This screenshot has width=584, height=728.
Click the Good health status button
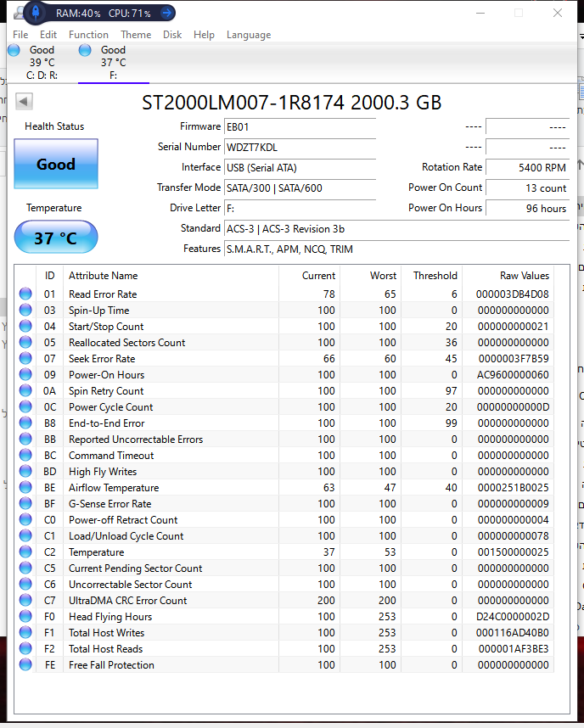point(56,164)
